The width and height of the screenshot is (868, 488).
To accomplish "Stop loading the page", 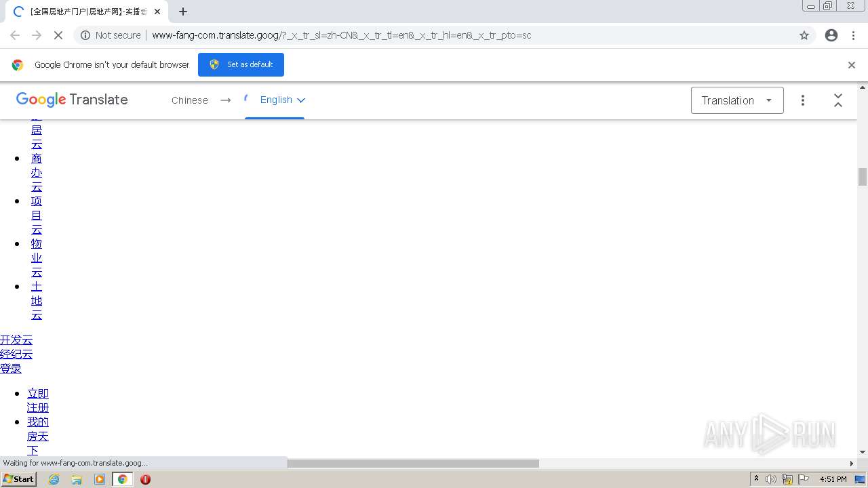I will click(x=58, y=35).
